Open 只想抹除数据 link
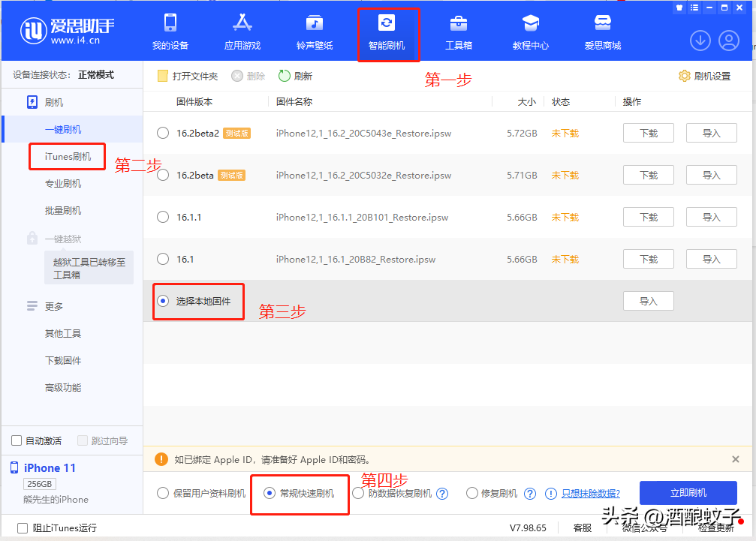The height and width of the screenshot is (541, 756). click(x=591, y=493)
